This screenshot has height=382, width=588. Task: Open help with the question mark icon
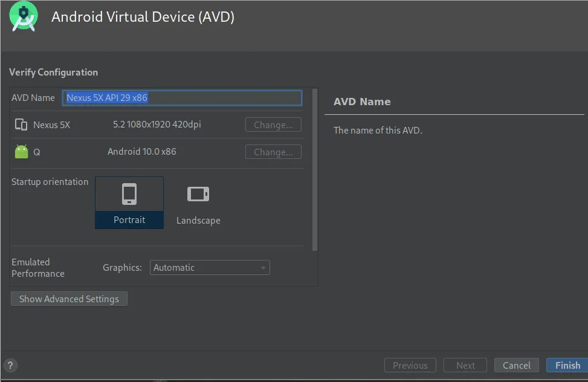coord(10,365)
